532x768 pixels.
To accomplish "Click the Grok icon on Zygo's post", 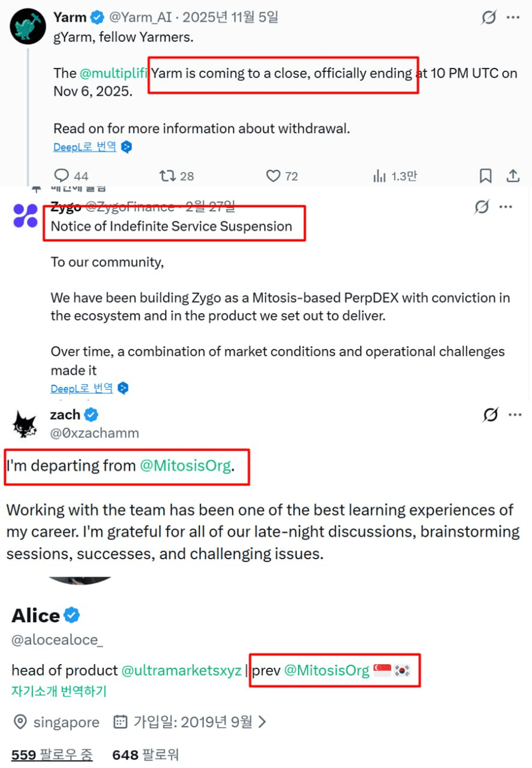I will coord(481,208).
